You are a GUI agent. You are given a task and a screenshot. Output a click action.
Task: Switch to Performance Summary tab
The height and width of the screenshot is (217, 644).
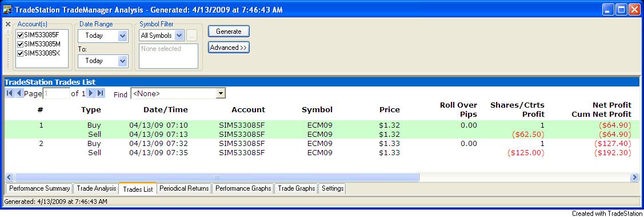point(39,188)
